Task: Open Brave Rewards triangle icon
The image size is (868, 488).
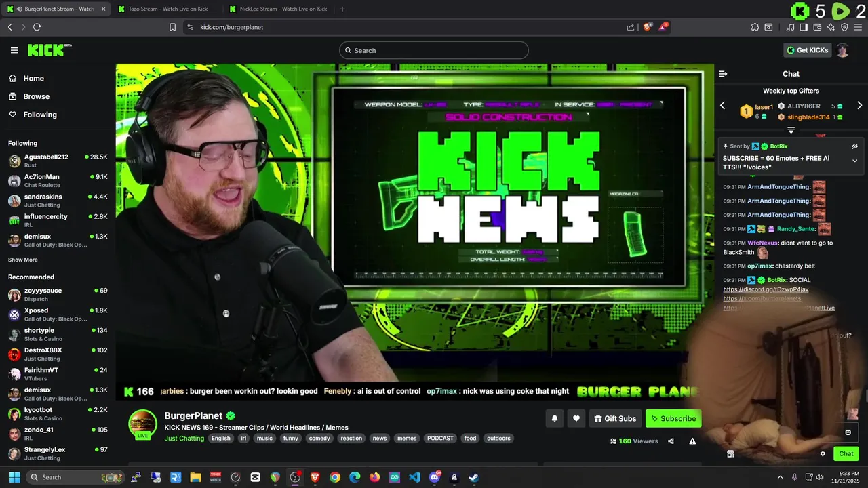Action: (663, 27)
